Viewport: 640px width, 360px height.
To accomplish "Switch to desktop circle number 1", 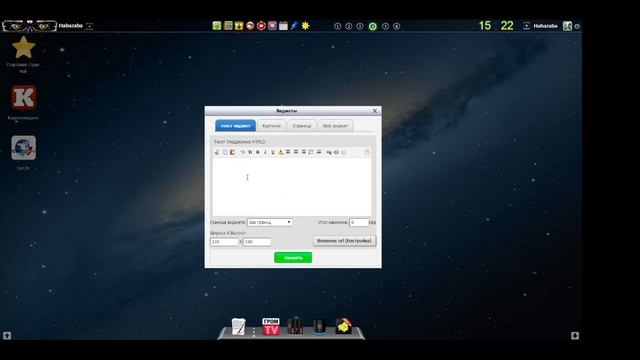I will [338, 26].
